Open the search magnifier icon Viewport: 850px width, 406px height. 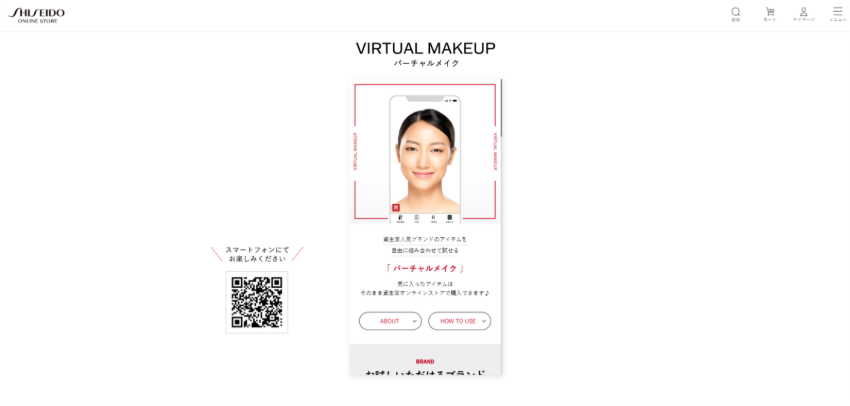pyautogui.click(x=735, y=14)
